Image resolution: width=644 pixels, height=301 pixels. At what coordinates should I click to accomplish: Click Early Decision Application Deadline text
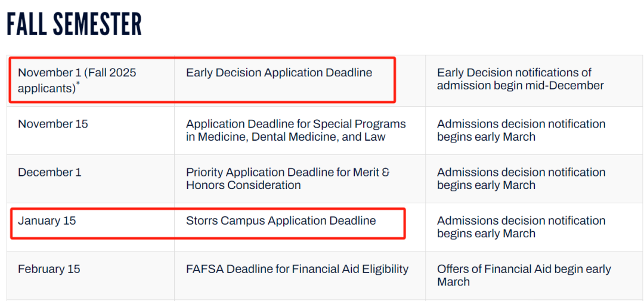279,73
